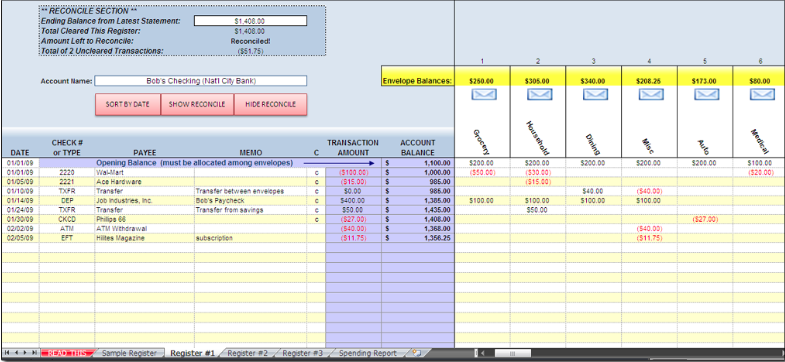The height and width of the screenshot is (362, 785).
Task: Click the Opening Balance row label
Action: click(194, 163)
